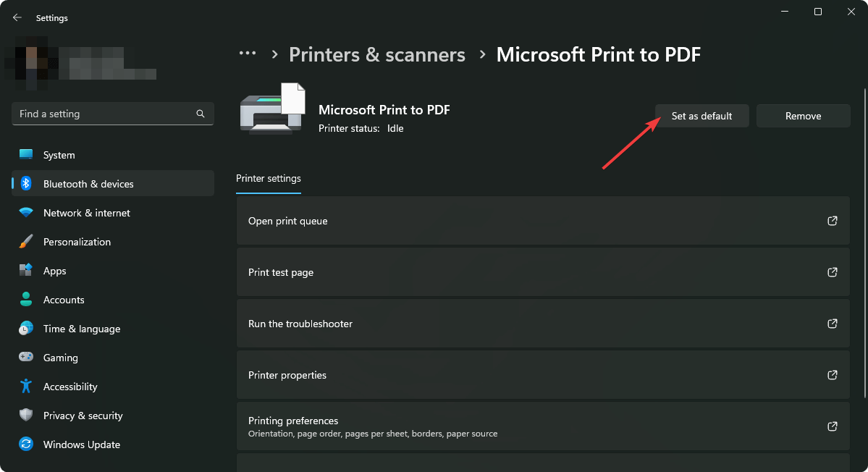The height and width of the screenshot is (472, 868).
Task: Click open-external icon on Run the troubleshooter
Action: [x=832, y=324]
